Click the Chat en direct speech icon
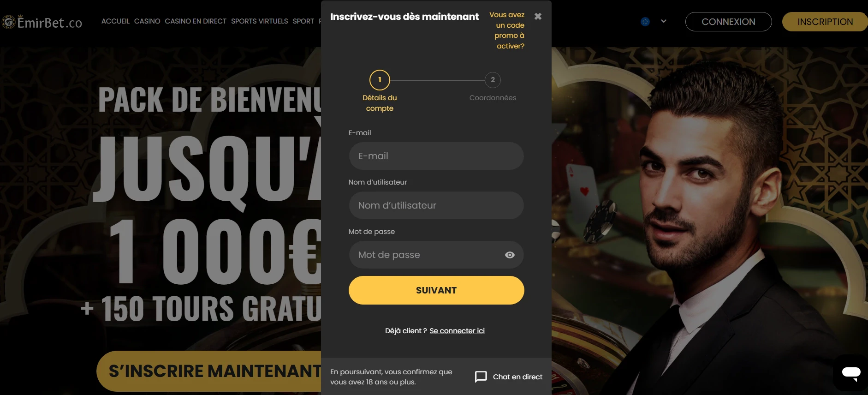The width and height of the screenshot is (868, 395). tap(481, 377)
